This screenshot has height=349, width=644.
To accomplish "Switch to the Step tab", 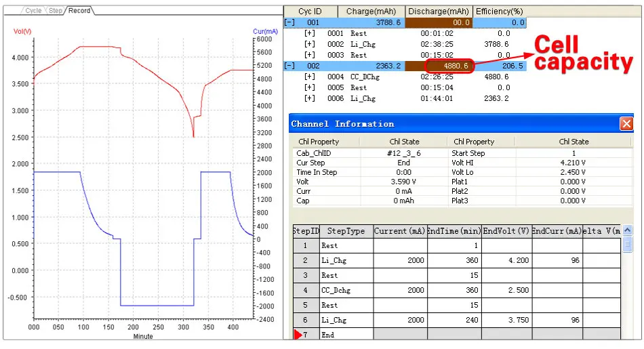I will point(56,11).
